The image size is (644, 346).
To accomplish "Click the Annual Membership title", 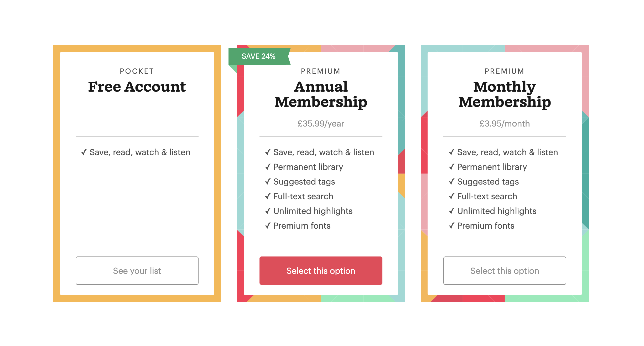I will (x=321, y=94).
